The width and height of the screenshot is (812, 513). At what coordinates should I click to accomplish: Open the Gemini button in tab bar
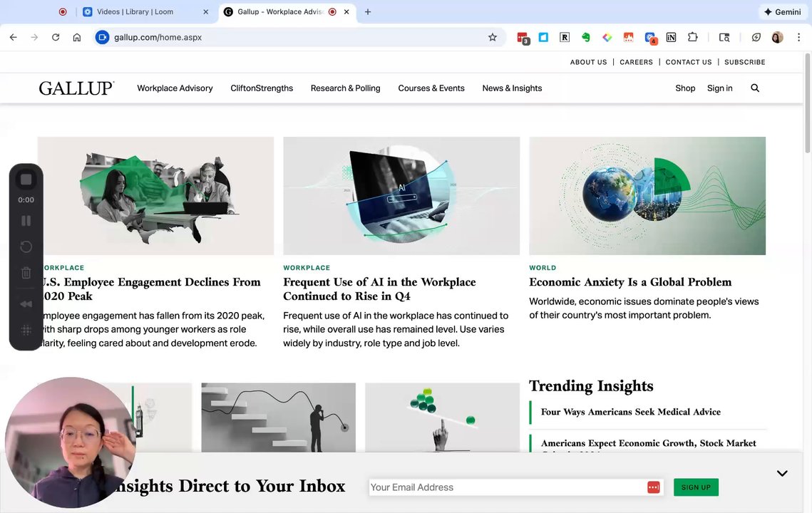[783, 11]
